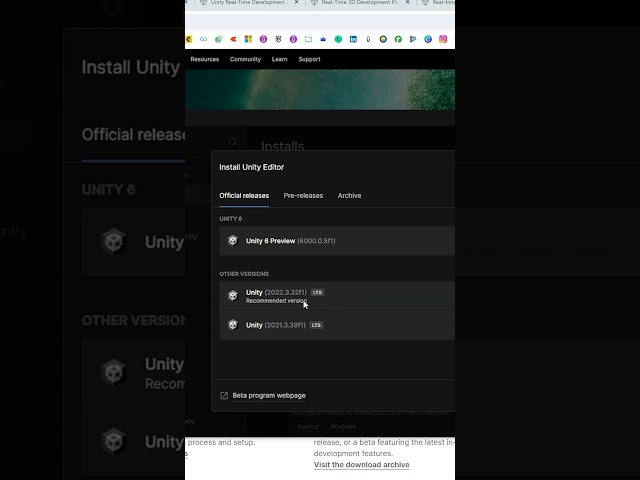Screen dimensions: 640x480
Task: Open the Resources menu on the Unity site
Action: (204, 59)
